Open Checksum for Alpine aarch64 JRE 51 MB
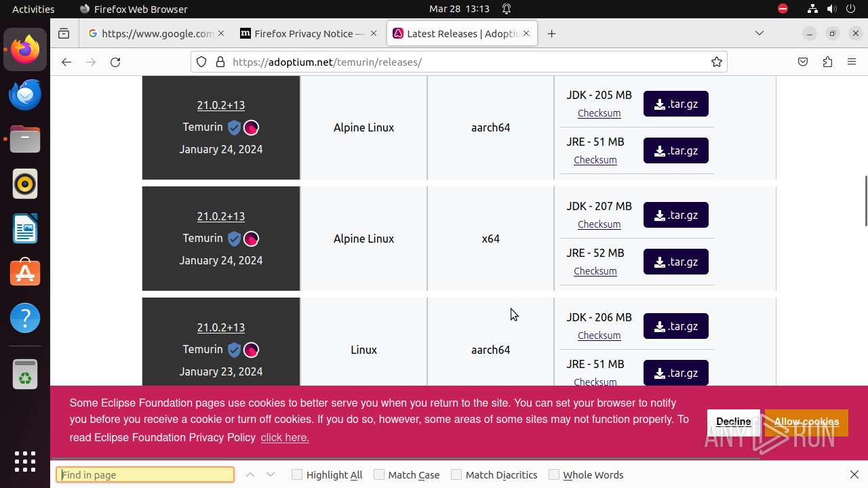 [x=595, y=160]
